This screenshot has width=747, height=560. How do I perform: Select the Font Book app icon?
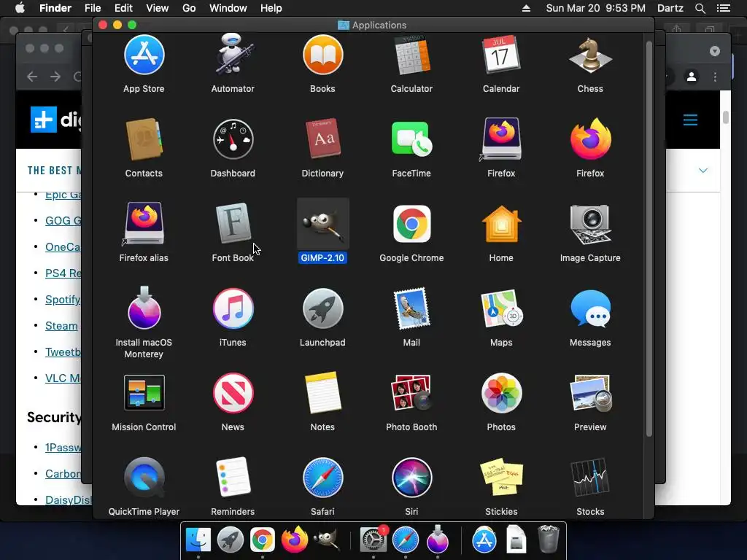click(233, 223)
